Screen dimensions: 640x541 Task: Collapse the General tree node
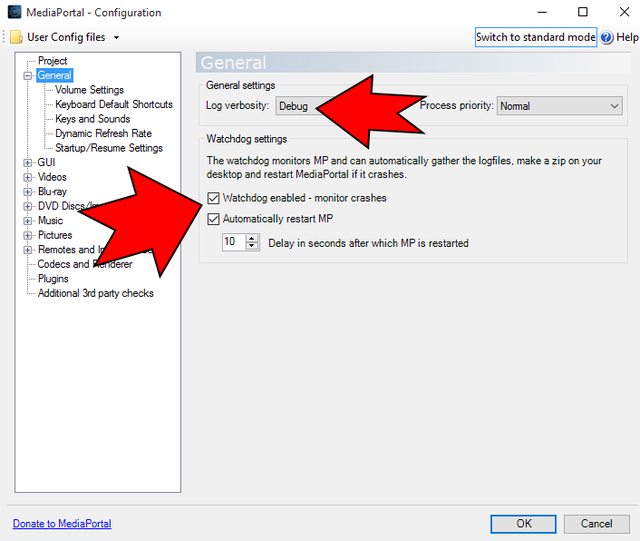tap(27, 76)
